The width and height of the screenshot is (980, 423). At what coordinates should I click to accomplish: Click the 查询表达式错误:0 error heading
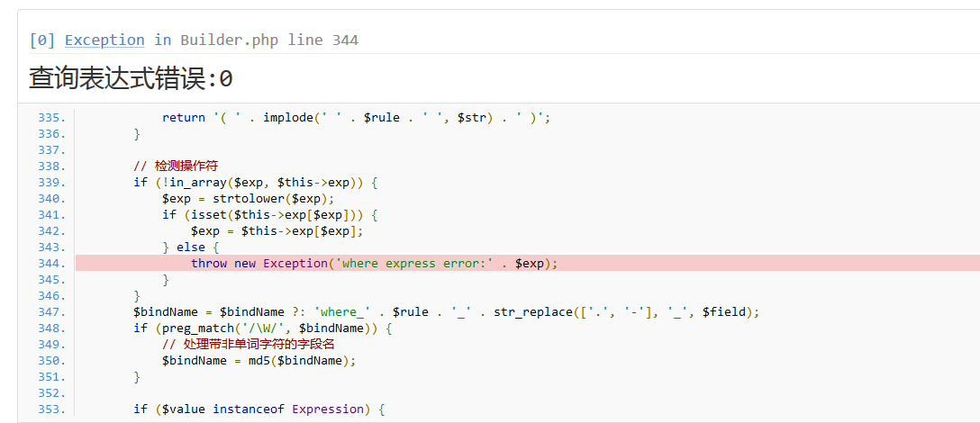coord(131,79)
